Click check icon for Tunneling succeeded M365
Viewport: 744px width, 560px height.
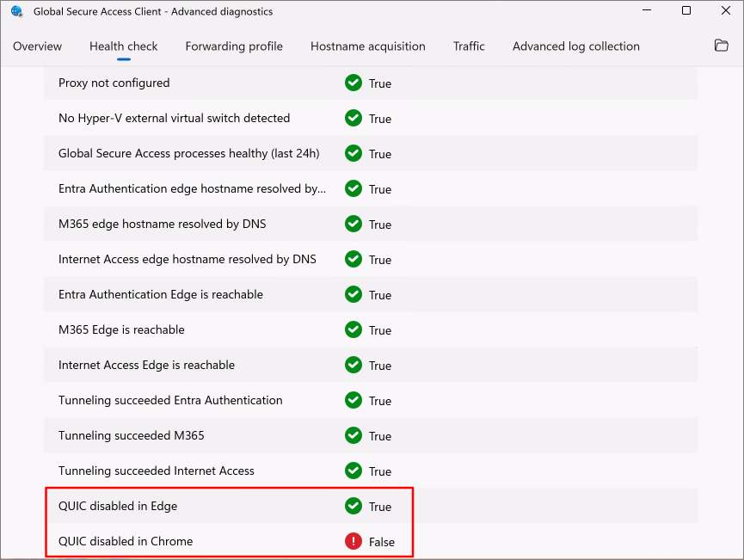(353, 435)
